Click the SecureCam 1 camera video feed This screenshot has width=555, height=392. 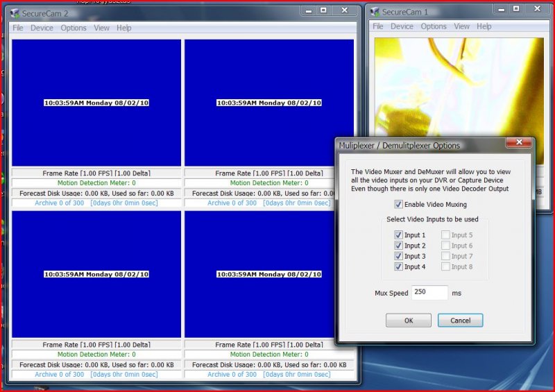click(x=459, y=87)
